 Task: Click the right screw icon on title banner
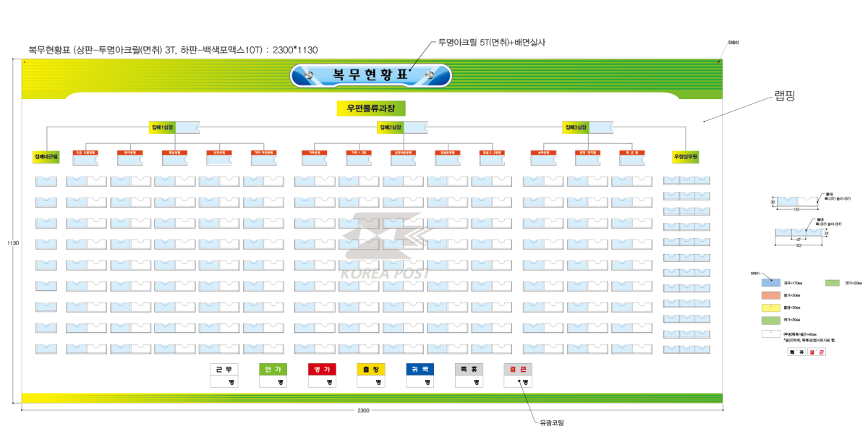[x=429, y=75]
